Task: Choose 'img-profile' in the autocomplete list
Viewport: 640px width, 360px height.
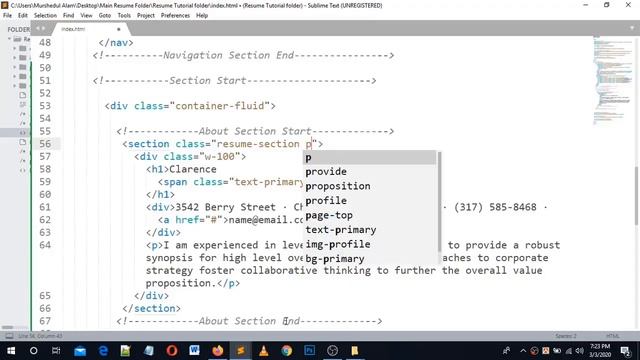Action: pos(369,244)
